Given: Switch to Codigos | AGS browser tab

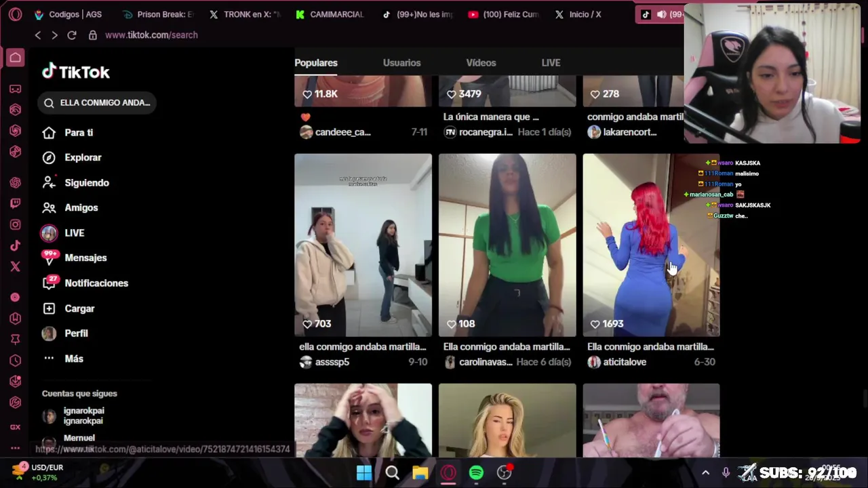Looking at the screenshot, I should 68,14.
